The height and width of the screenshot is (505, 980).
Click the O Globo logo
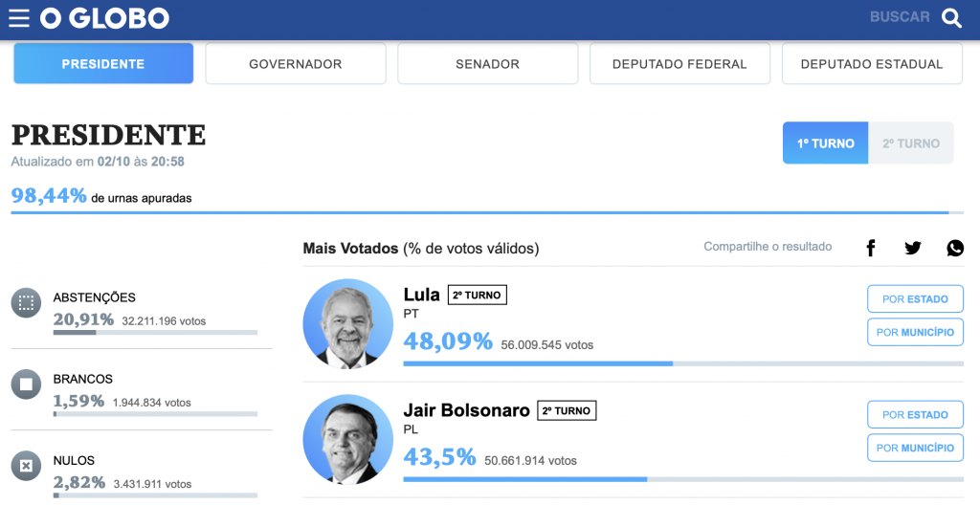tap(104, 18)
